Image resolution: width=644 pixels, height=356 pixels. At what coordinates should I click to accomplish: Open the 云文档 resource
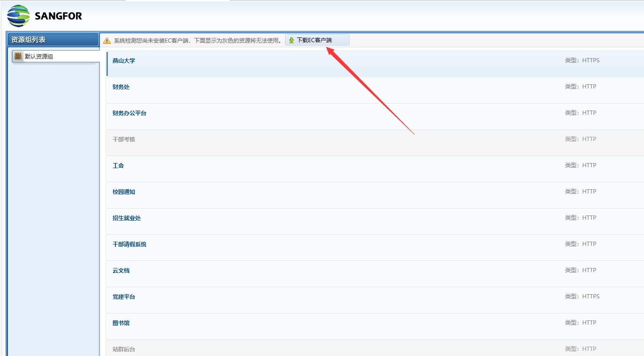tap(121, 271)
